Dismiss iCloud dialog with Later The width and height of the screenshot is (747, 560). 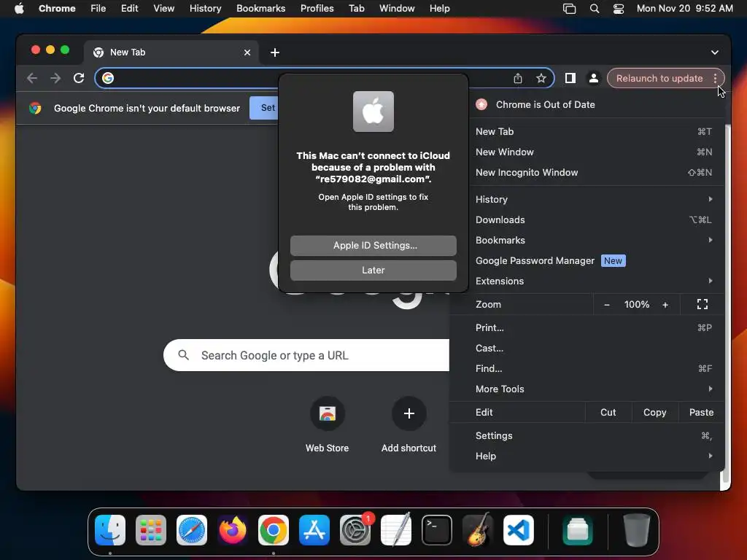point(373,271)
